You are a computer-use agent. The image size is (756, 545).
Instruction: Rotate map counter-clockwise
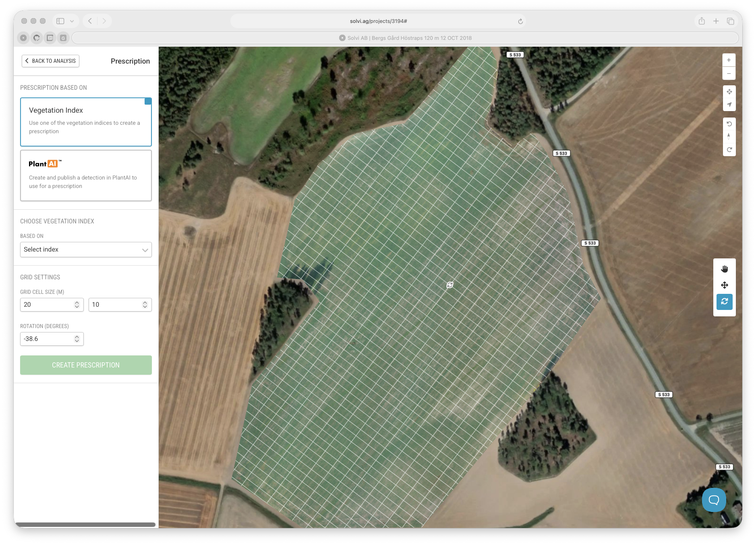tap(729, 124)
